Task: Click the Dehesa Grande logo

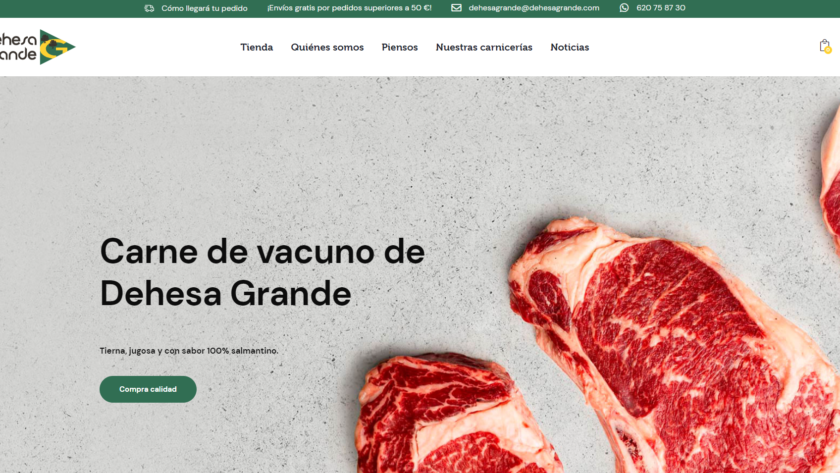Action: pyautogui.click(x=37, y=47)
